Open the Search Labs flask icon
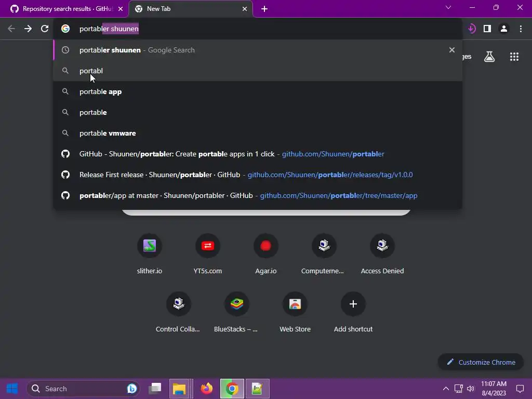The image size is (532, 399). click(489, 57)
